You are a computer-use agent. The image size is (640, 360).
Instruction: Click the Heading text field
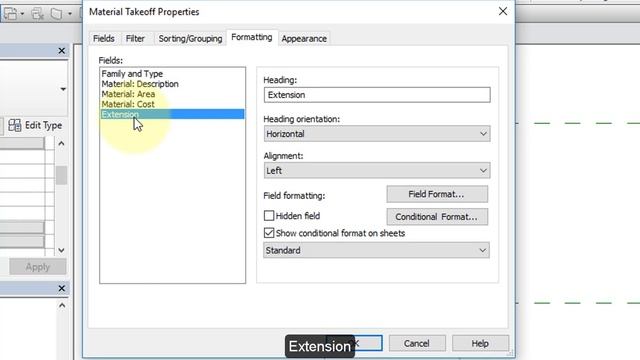click(377, 95)
